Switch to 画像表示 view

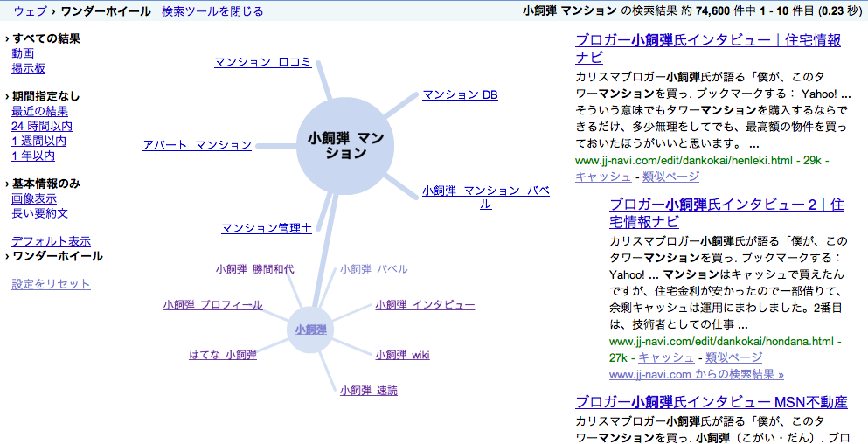pos(34,198)
